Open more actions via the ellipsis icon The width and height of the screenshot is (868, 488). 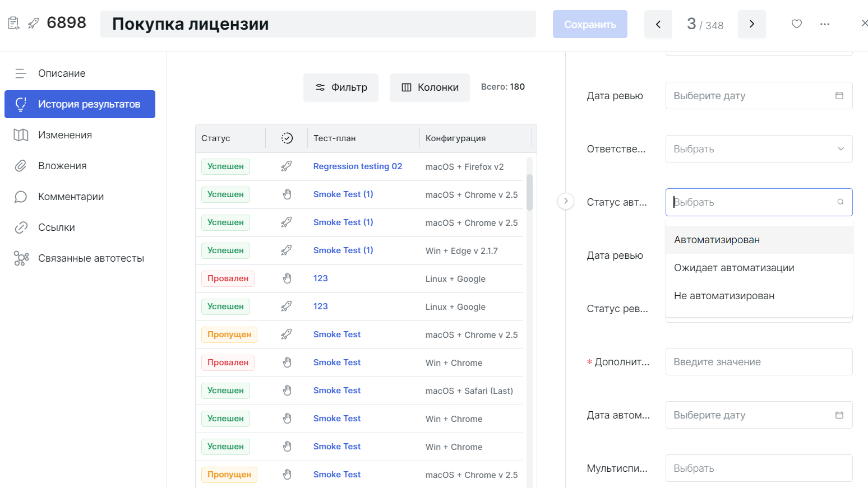(825, 24)
